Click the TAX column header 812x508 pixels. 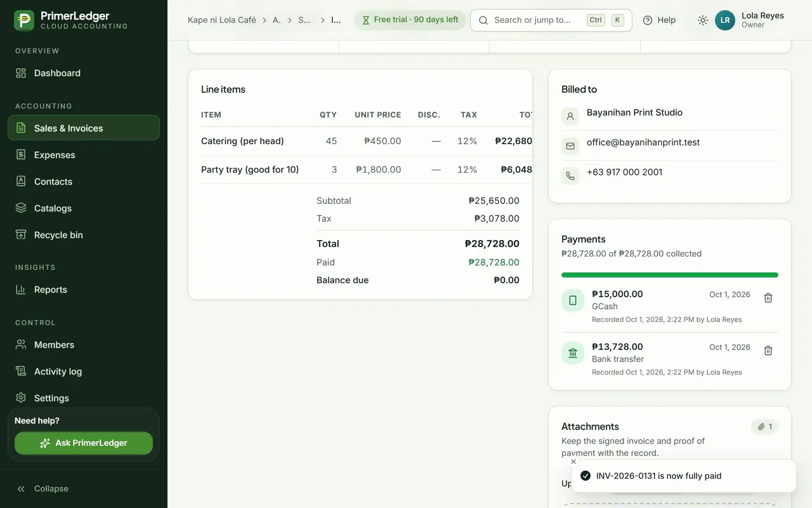[469, 115]
